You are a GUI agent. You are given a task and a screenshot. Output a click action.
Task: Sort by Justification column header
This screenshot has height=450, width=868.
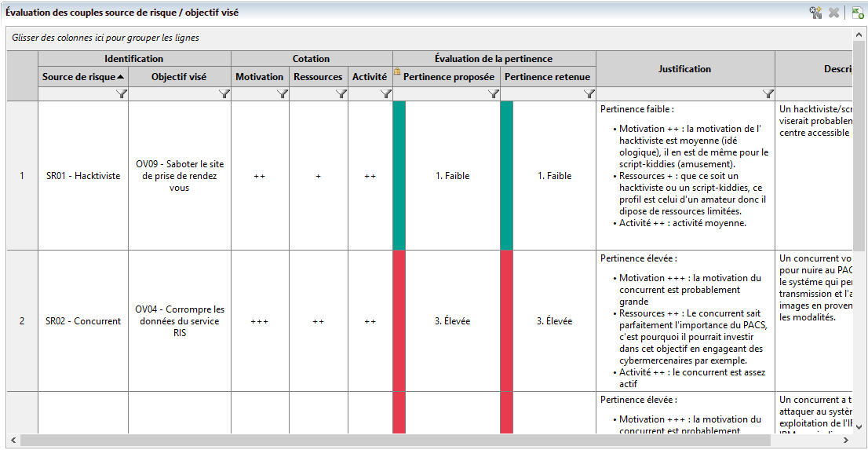pyautogui.click(x=685, y=69)
